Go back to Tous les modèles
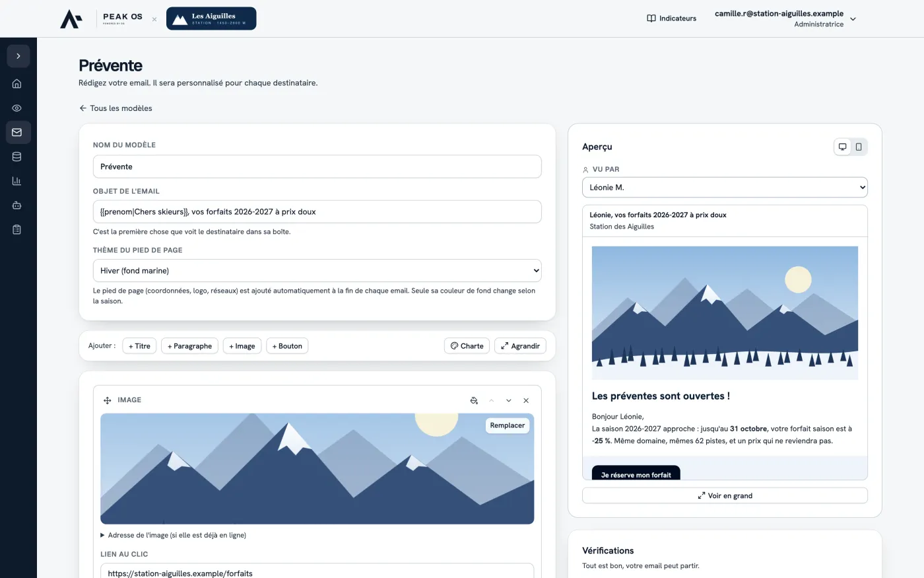The height and width of the screenshot is (578, 924). (115, 108)
